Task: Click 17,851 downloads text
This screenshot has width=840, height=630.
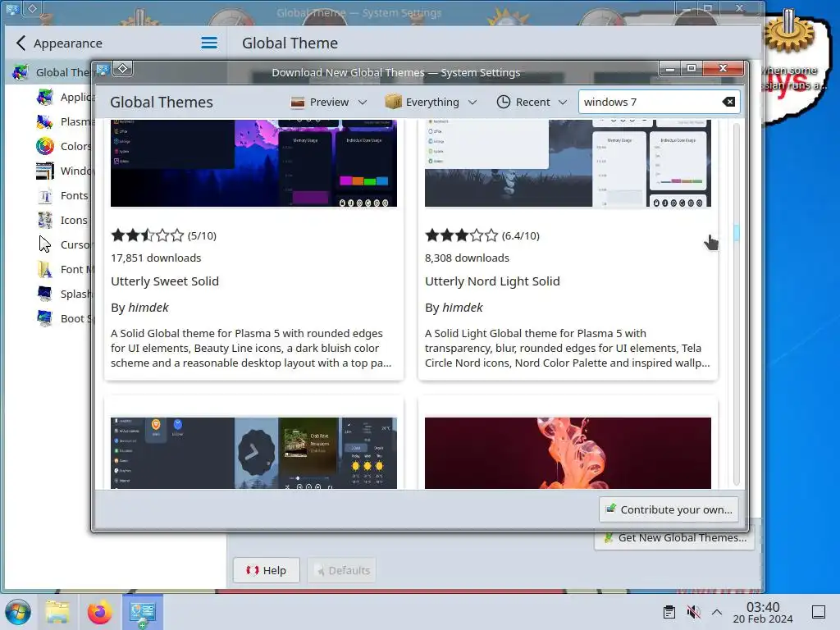Action: (x=156, y=258)
